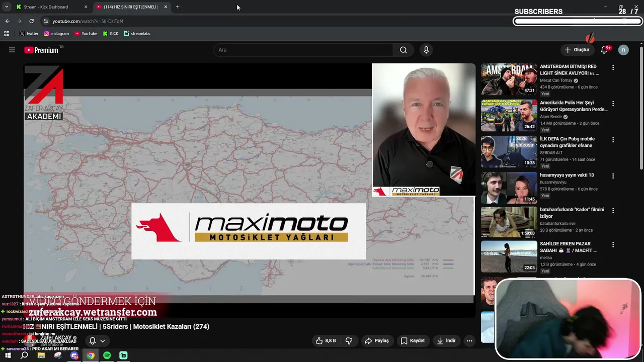Open YouTube bookmark

pos(86,33)
